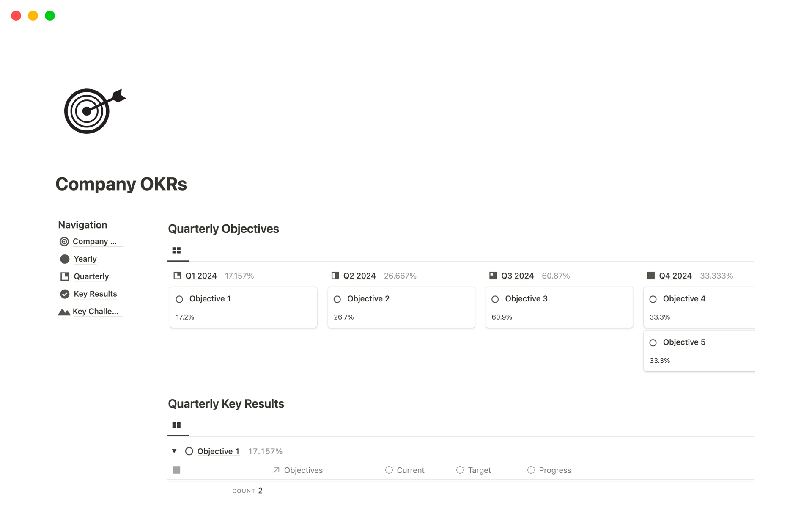Viewport: 812px width, 508px height.
Task: Click the mountain icon beside Key Challenges
Action: pos(64,312)
